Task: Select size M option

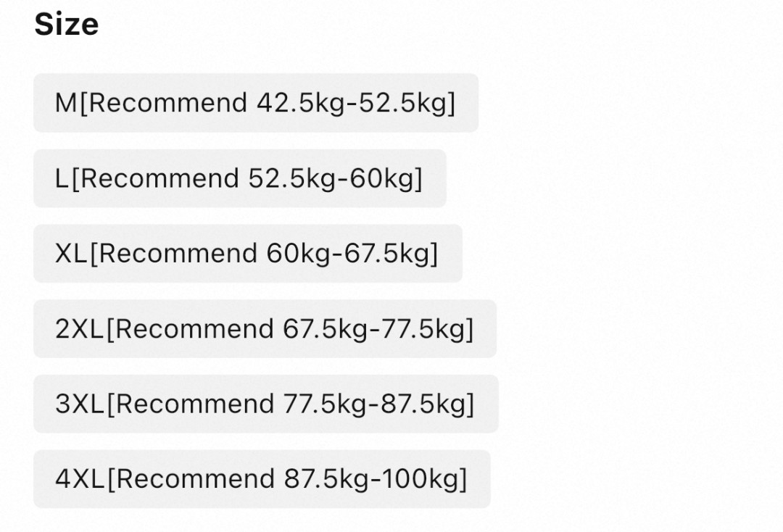Action: 255,103
